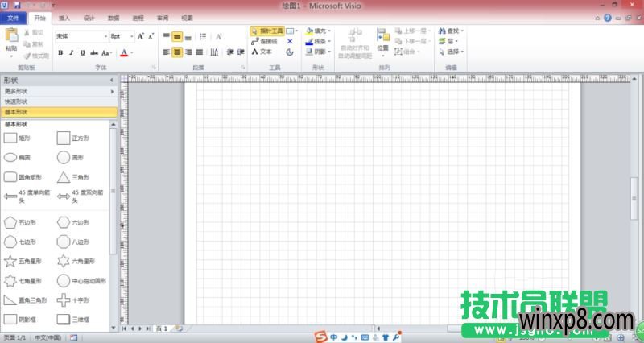
Task: Select the Connector (连接线) tool
Action: pyautogui.click(x=264, y=42)
